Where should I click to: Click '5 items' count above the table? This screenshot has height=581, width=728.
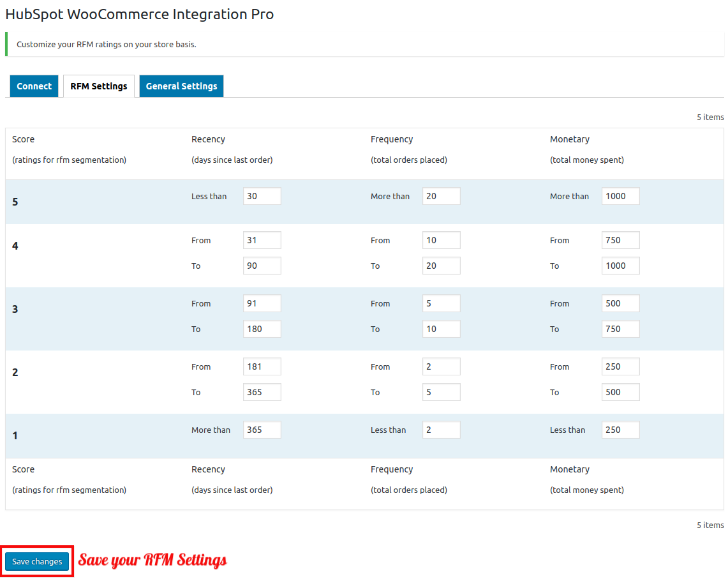[710, 117]
